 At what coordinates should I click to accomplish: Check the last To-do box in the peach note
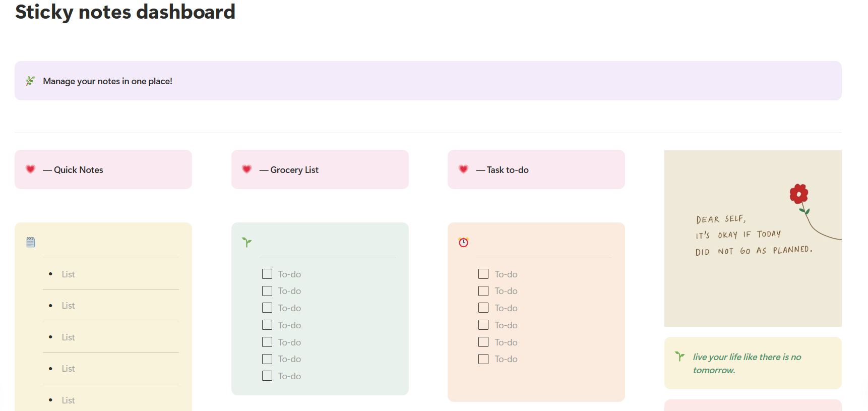point(483,359)
